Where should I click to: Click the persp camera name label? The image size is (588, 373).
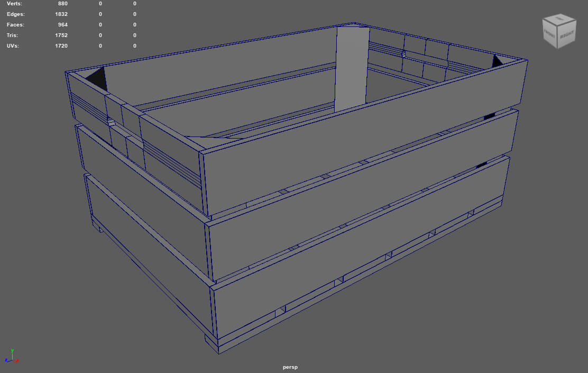click(290, 367)
